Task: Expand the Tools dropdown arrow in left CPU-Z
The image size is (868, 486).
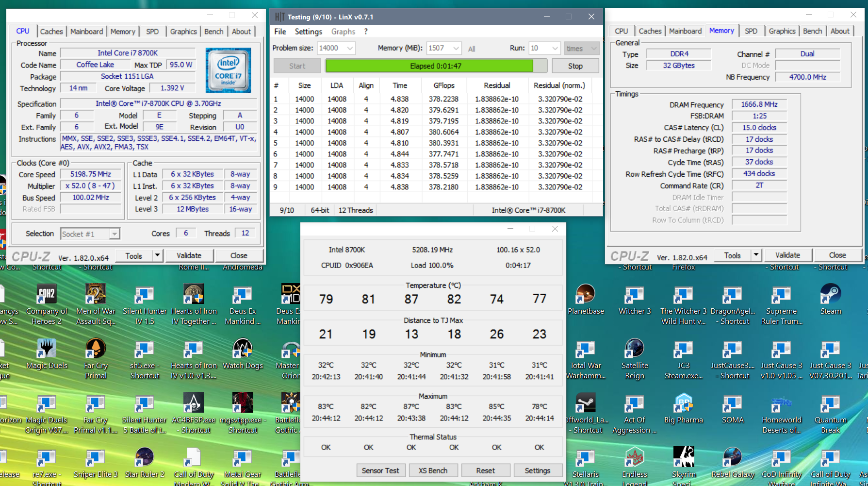Action: coord(157,255)
